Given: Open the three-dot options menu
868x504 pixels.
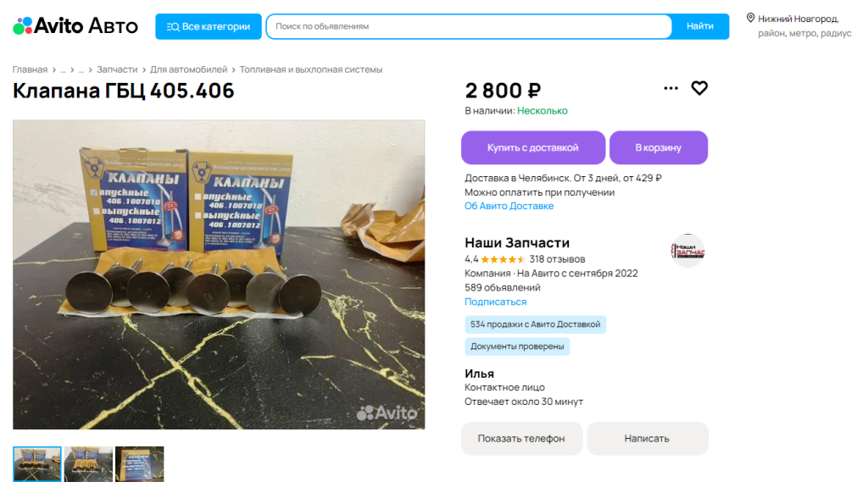Looking at the screenshot, I should [x=671, y=88].
